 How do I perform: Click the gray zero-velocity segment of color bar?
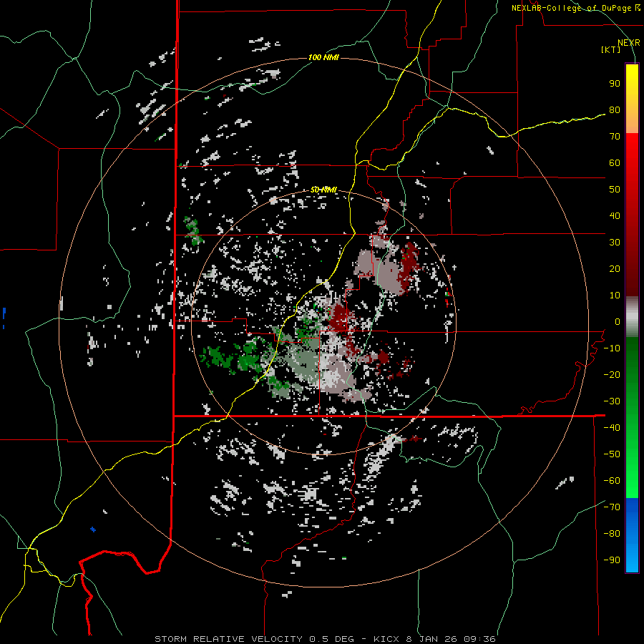(632, 317)
